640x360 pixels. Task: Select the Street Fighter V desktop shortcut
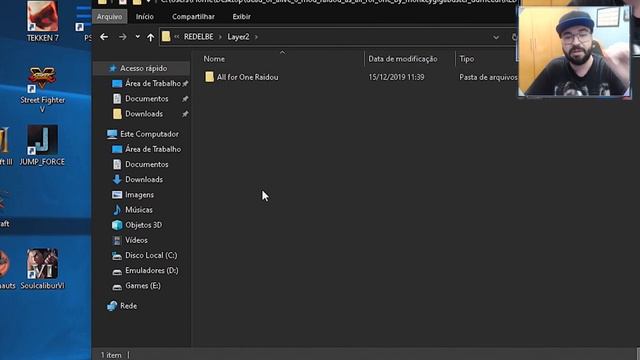tap(42, 90)
